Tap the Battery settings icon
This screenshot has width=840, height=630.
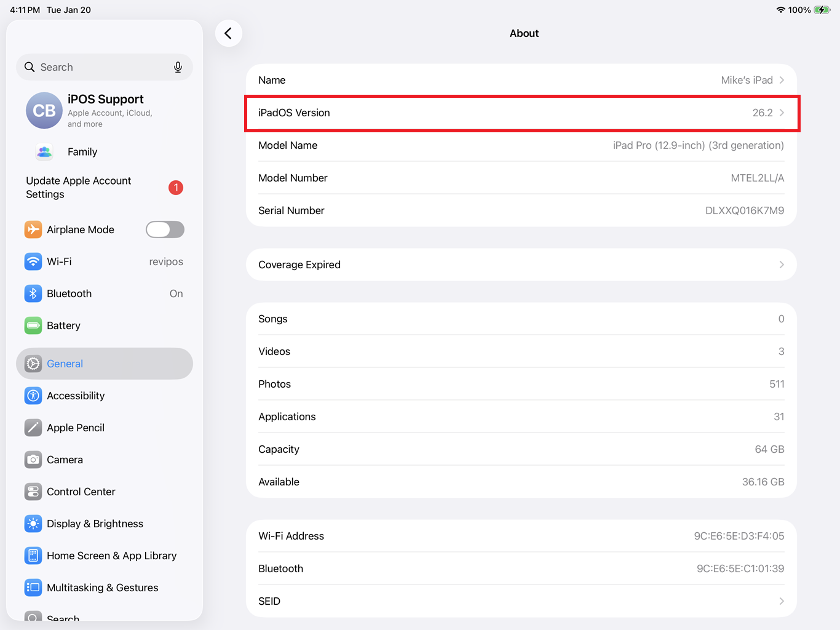(33, 325)
